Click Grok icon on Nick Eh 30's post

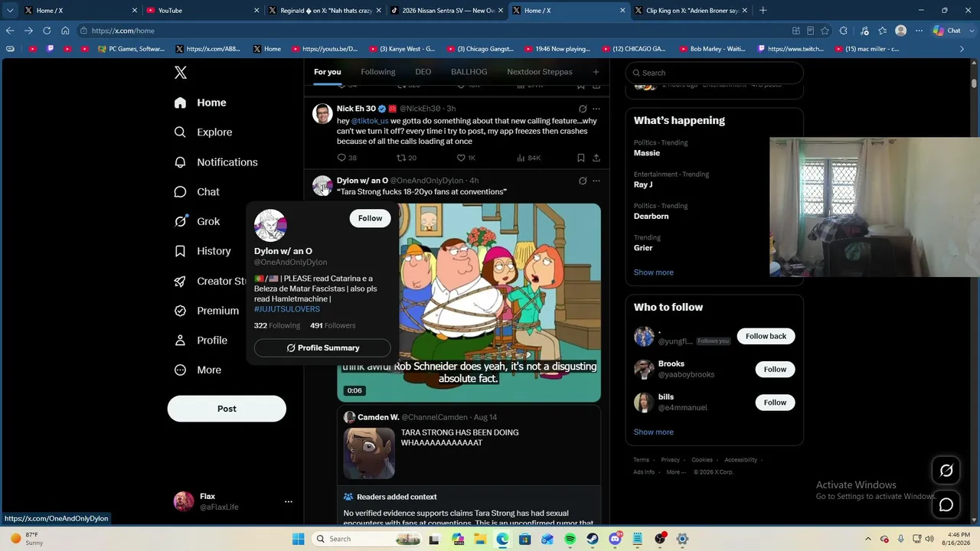click(x=583, y=109)
